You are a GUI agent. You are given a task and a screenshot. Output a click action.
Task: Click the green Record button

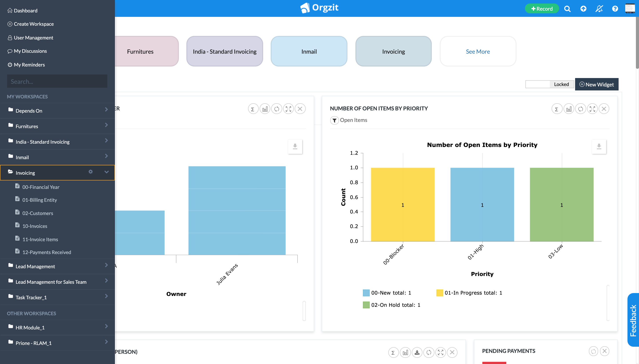pyautogui.click(x=542, y=9)
